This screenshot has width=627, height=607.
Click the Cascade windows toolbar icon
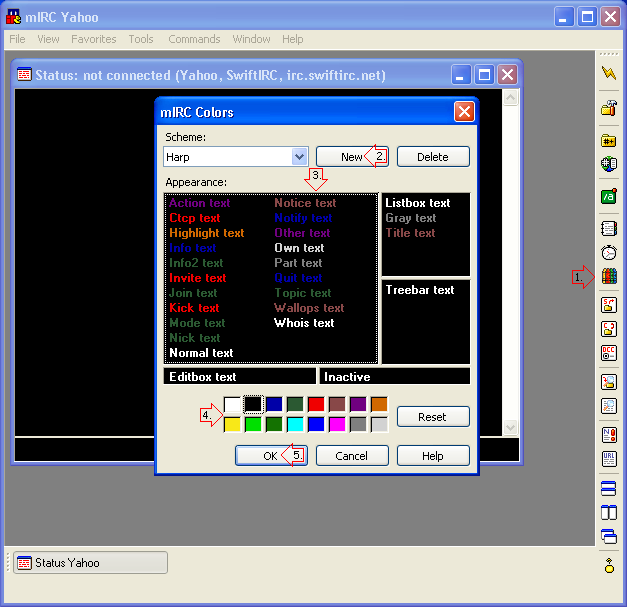[x=609, y=536]
